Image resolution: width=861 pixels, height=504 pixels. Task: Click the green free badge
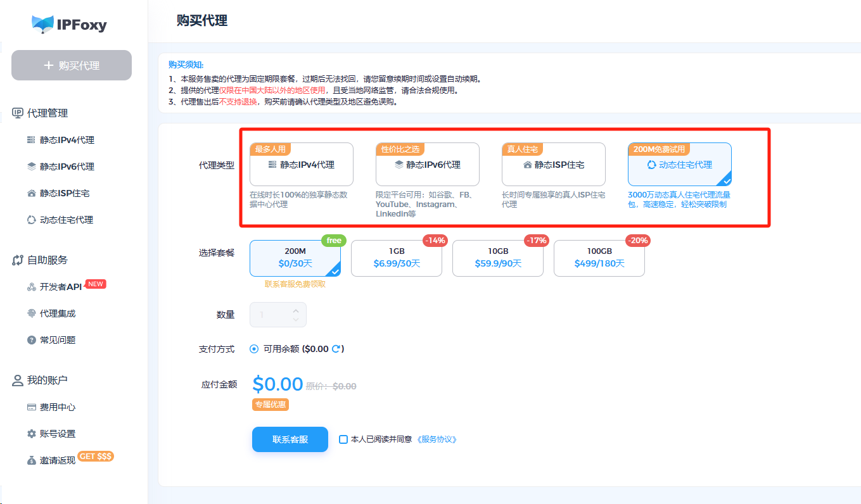coord(334,241)
